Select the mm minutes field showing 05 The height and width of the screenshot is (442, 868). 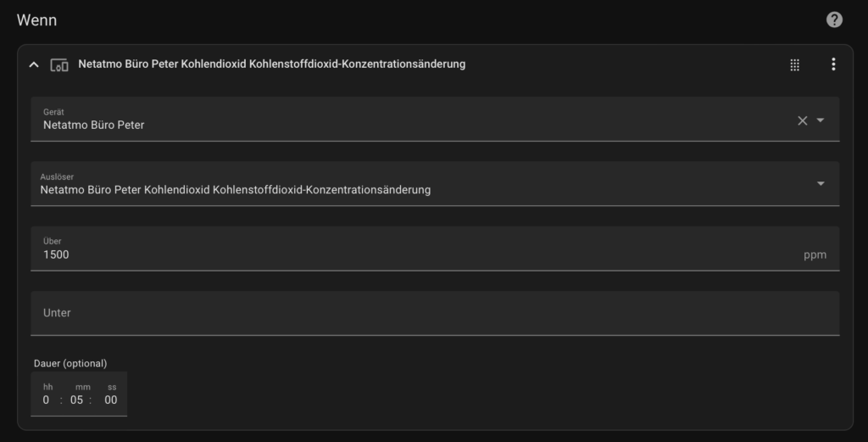point(77,400)
